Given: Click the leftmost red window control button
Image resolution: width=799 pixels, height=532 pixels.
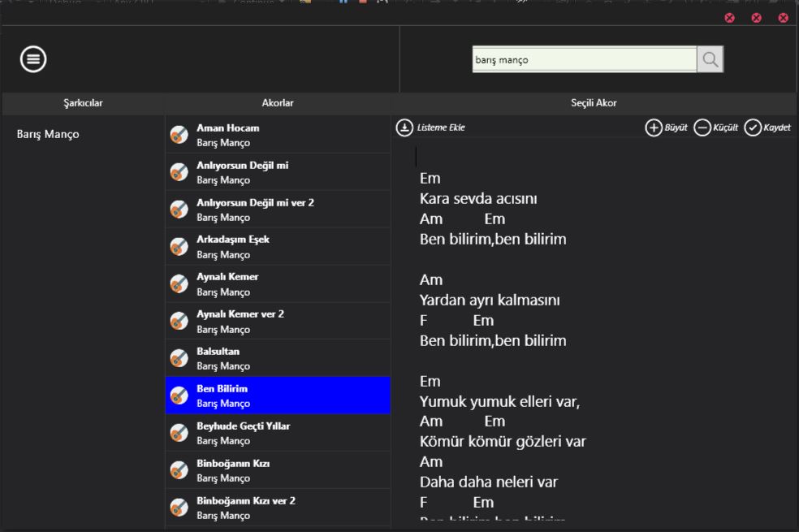Looking at the screenshot, I should pos(730,18).
